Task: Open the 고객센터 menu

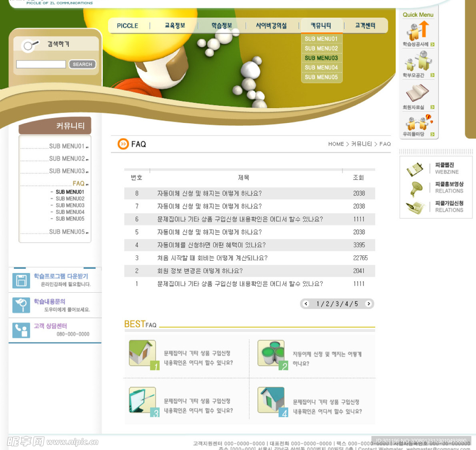Action: point(365,26)
